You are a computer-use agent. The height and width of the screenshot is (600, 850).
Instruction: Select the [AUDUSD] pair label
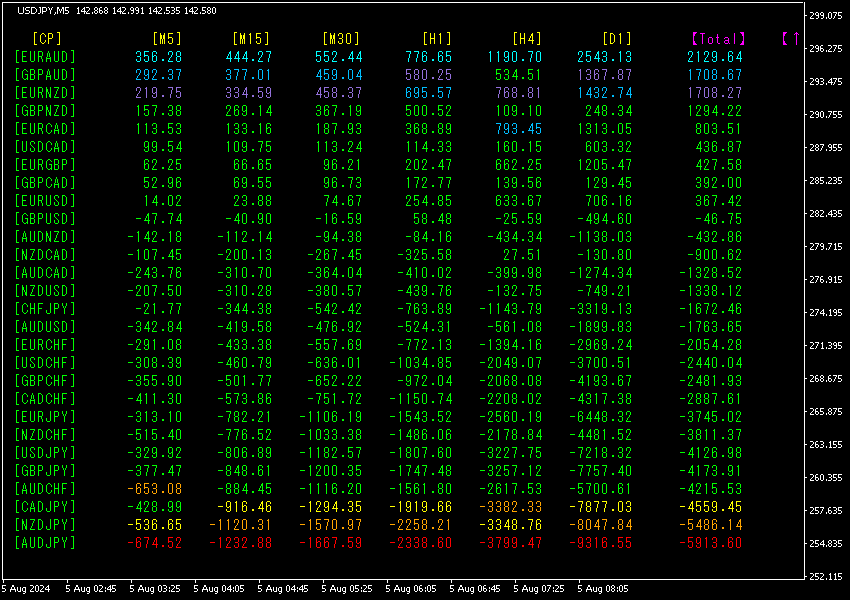[45, 326]
